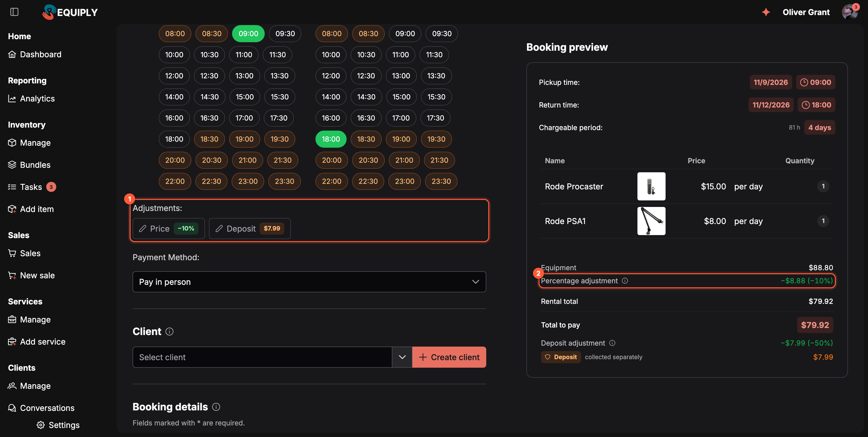Click the orange sparkle icon

[766, 12]
